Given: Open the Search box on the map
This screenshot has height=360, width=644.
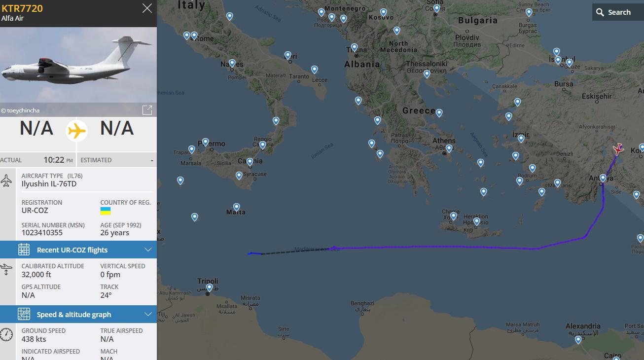Looking at the screenshot, I should point(618,12).
